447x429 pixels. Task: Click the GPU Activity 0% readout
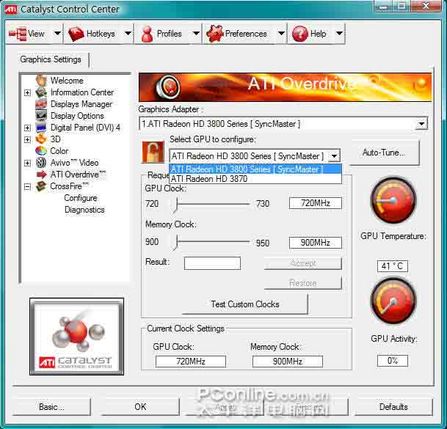(392, 361)
